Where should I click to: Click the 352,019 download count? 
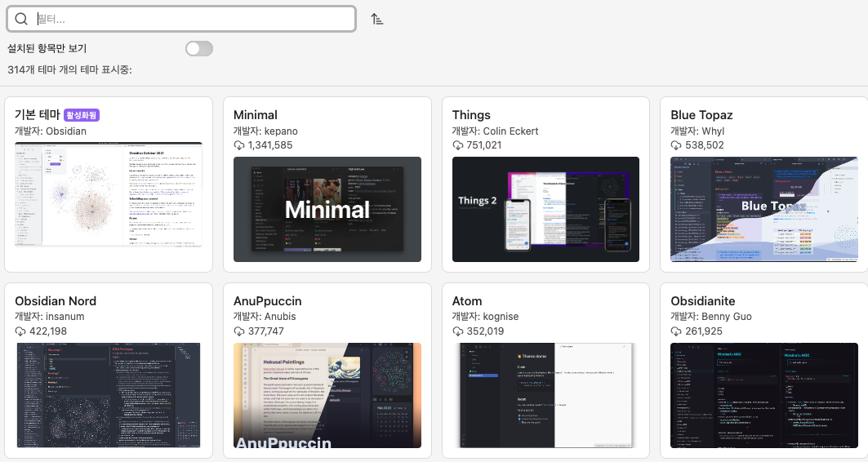[x=485, y=331]
